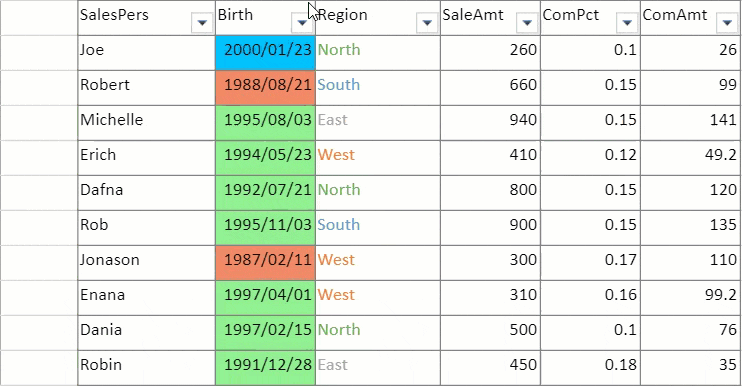Open the SaleAmt column filter dropdown

click(527, 23)
